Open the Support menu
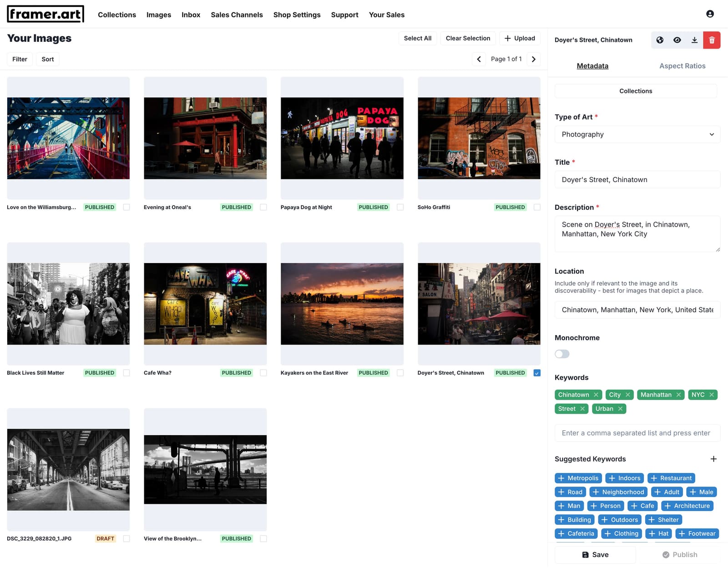 [x=344, y=15]
